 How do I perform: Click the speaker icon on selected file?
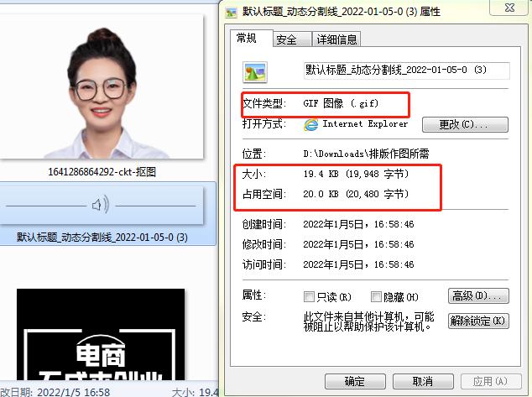101,204
